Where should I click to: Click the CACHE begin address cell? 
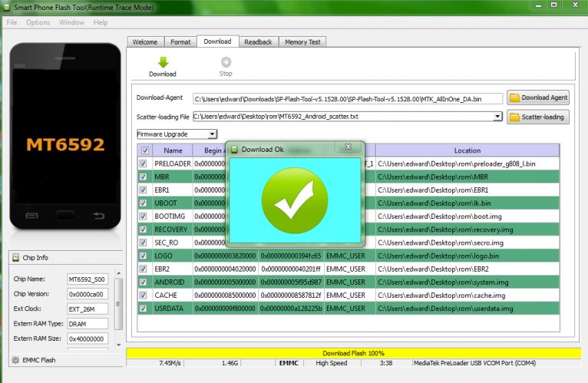coord(226,296)
